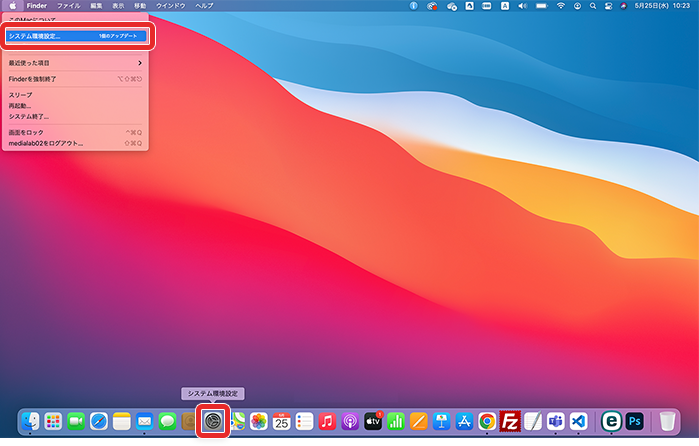
Task: Open ESET security app in Dock
Action: point(611,421)
